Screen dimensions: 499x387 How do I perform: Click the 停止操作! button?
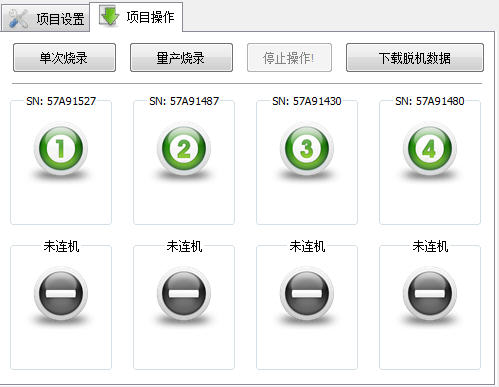pos(289,58)
